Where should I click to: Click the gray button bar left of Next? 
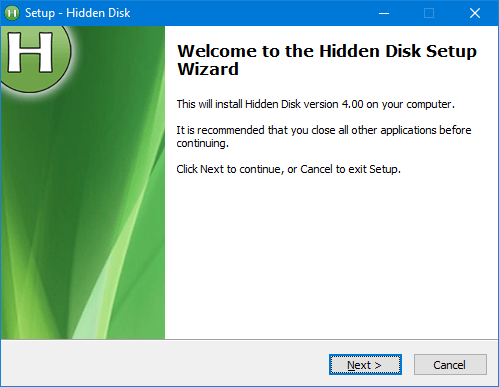coord(163,364)
